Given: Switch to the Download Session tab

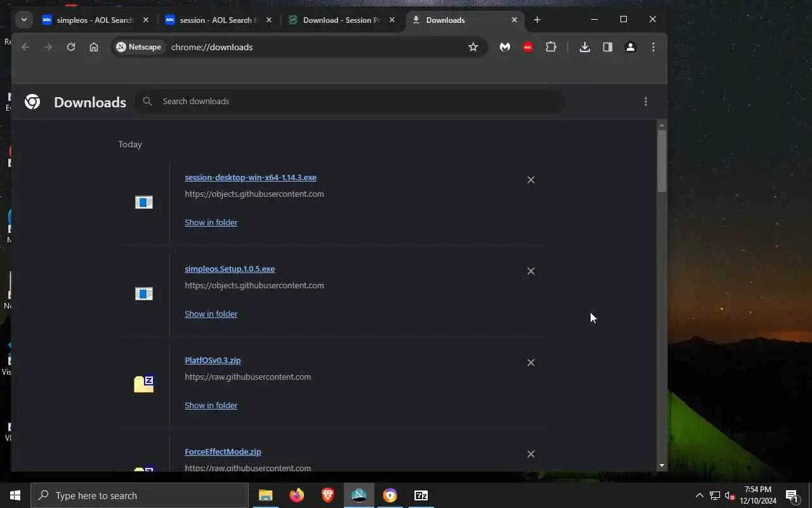Looking at the screenshot, I should [341, 20].
